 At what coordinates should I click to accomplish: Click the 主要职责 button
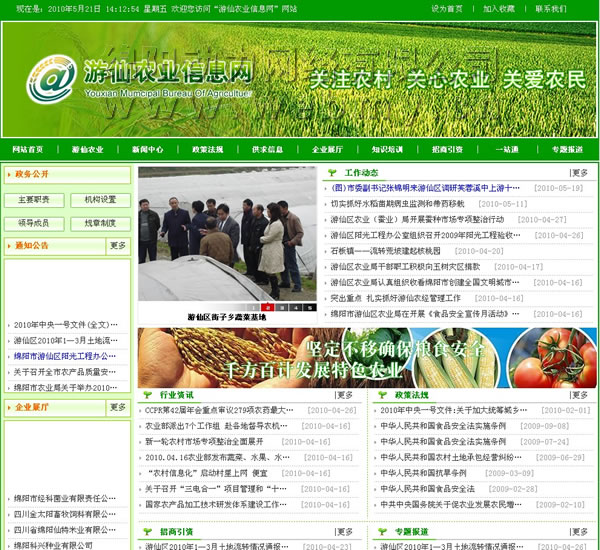(34, 200)
